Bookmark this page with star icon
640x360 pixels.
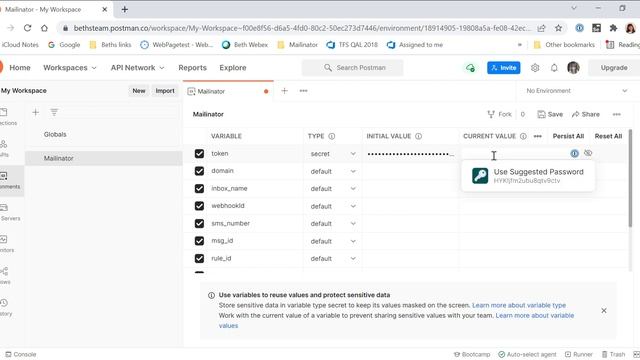(x=558, y=28)
